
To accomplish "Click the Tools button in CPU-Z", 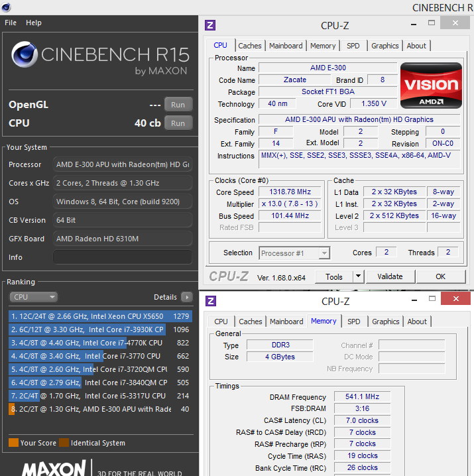I will pyautogui.click(x=334, y=277).
